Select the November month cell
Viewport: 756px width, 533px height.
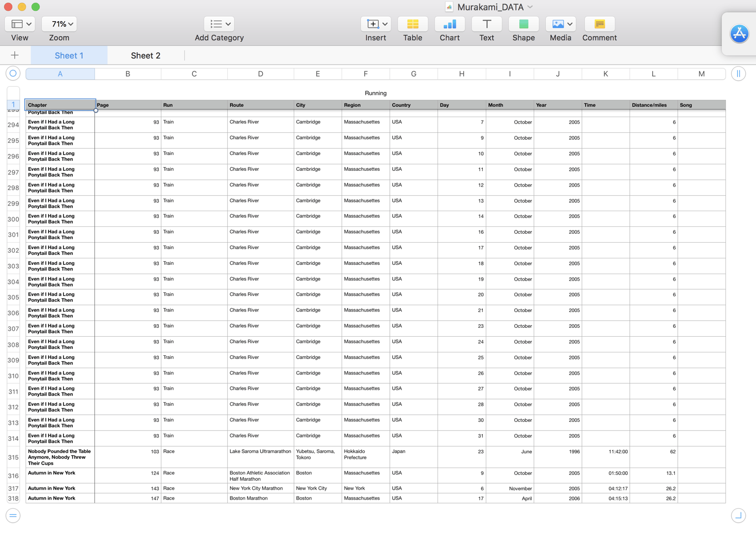(x=510, y=488)
